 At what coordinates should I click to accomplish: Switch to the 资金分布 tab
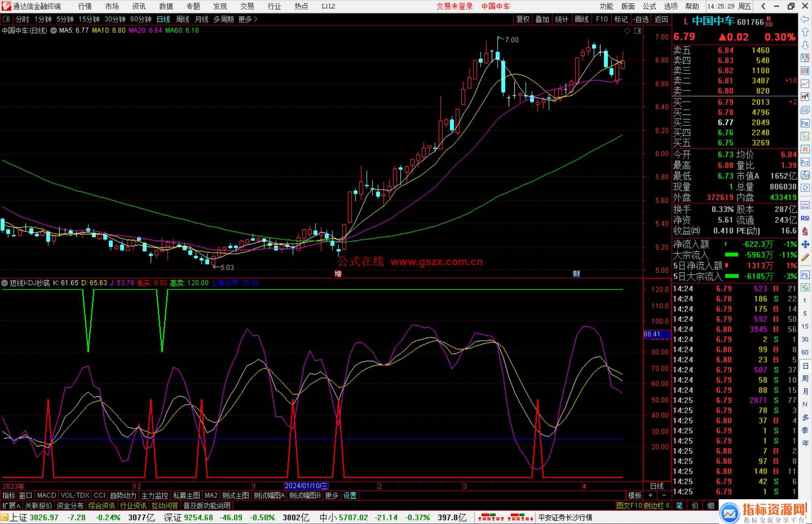coord(70,506)
